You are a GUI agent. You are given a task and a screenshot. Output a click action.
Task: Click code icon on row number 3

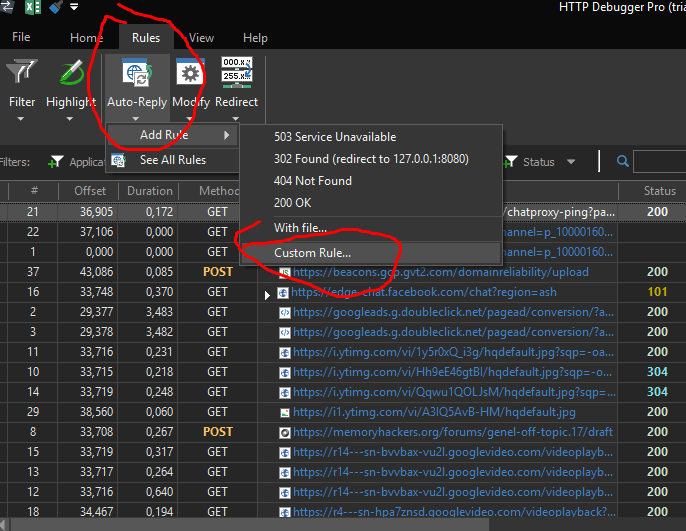point(285,333)
